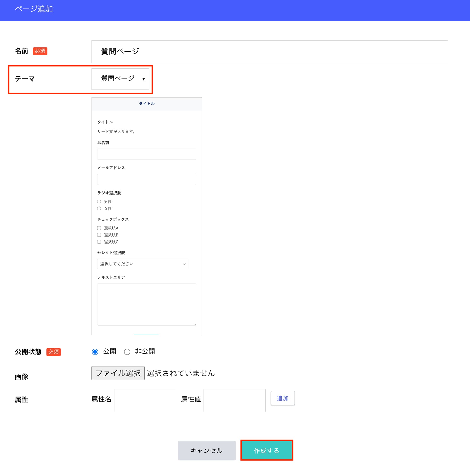Click the 必須 badge beside 名前
The image size is (470, 476).
[x=40, y=51]
